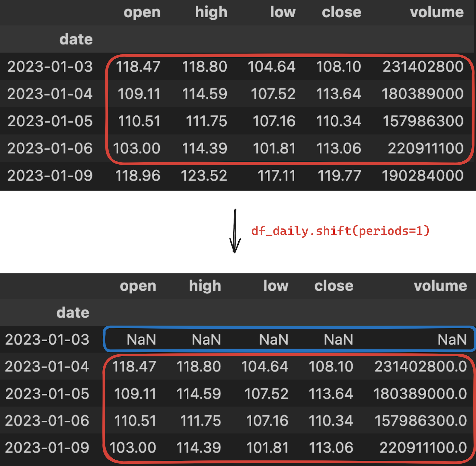Click the 'open' column header in top table
Screen dimensions: 476x466
coord(142,12)
